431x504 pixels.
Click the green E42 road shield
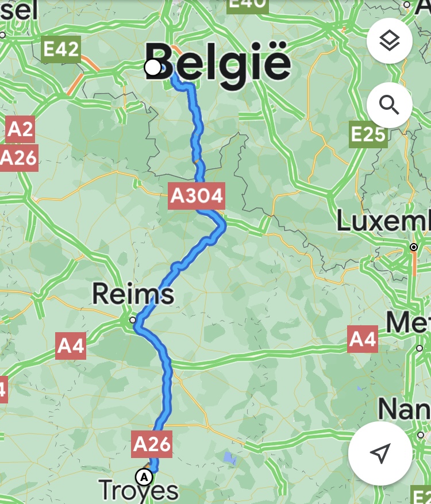[61, 49]
